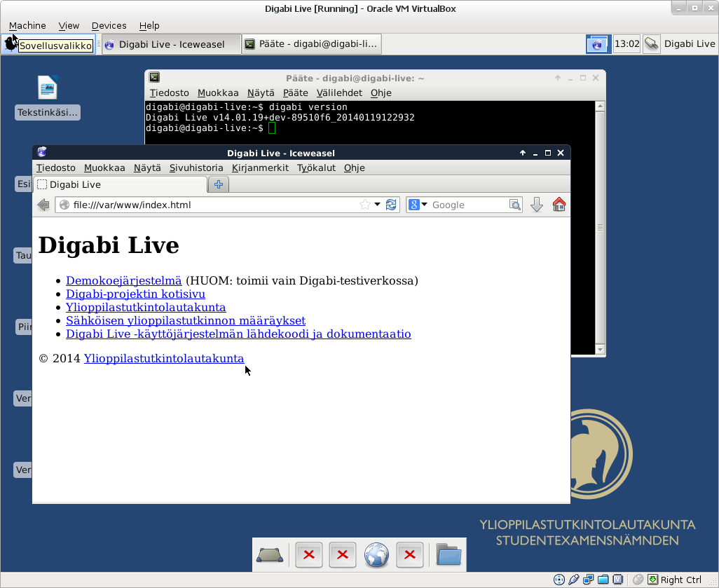Open file manager folder in dock
Image resolution: width=719 pixels, height=588 pixels.
448,554
